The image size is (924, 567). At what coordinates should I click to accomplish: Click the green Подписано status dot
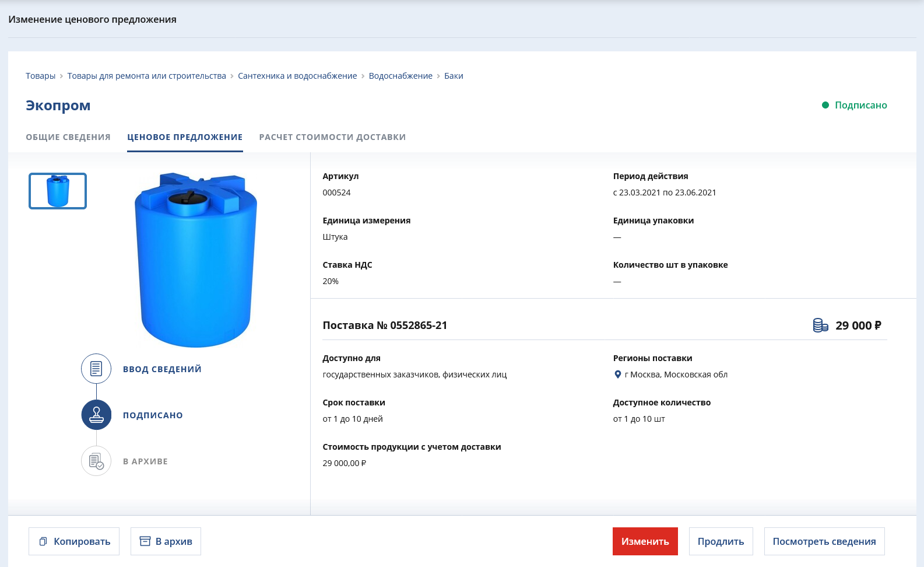[825, 105]
